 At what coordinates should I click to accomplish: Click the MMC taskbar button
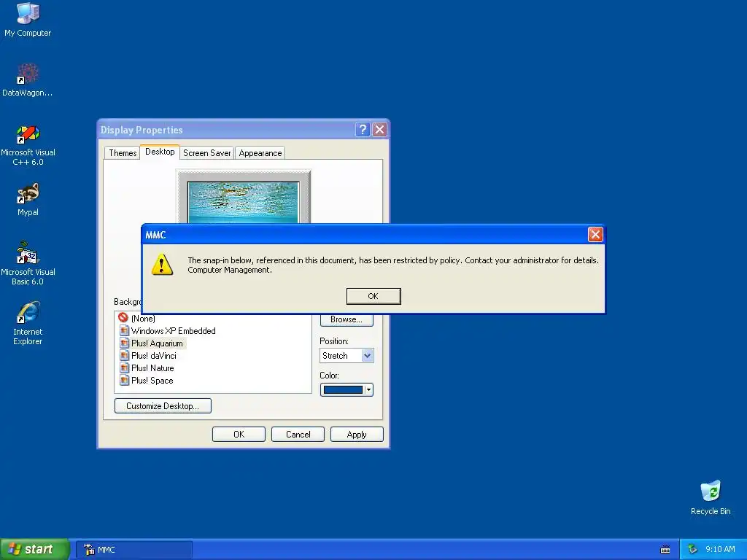[x=134, y=550]
